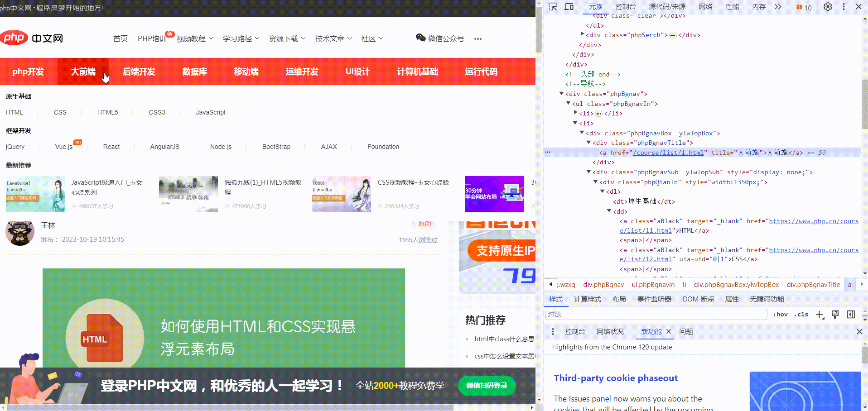Switch to the 网络 DevTools tab
The image size is (868, 411).
705,7
